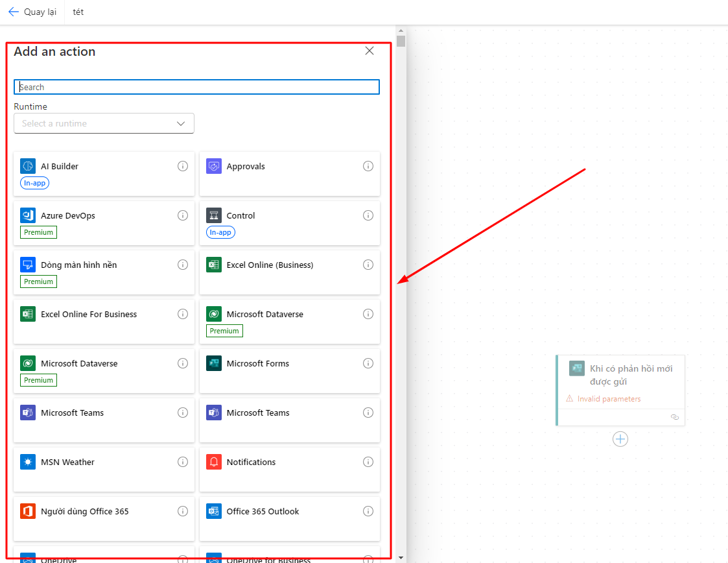Screen dimensions: 728x563
Task: Close the Add an action panel
Action: click(x=370, y=51)
